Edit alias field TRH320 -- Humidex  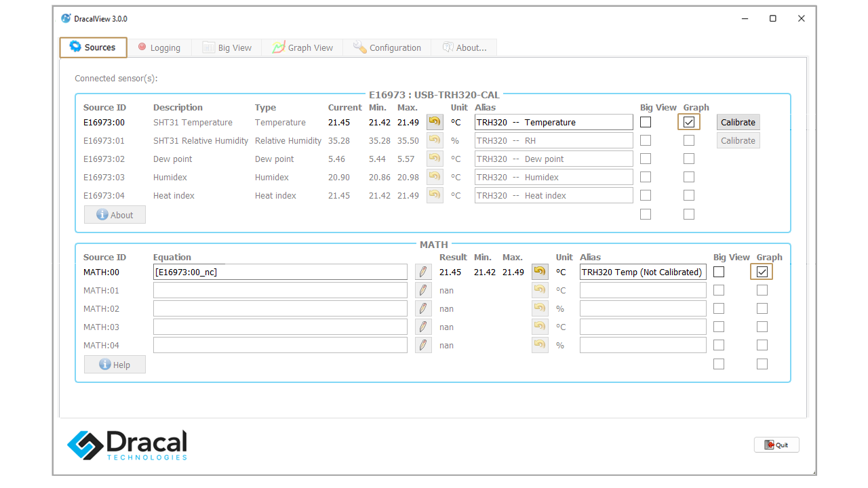click(553, 178)
